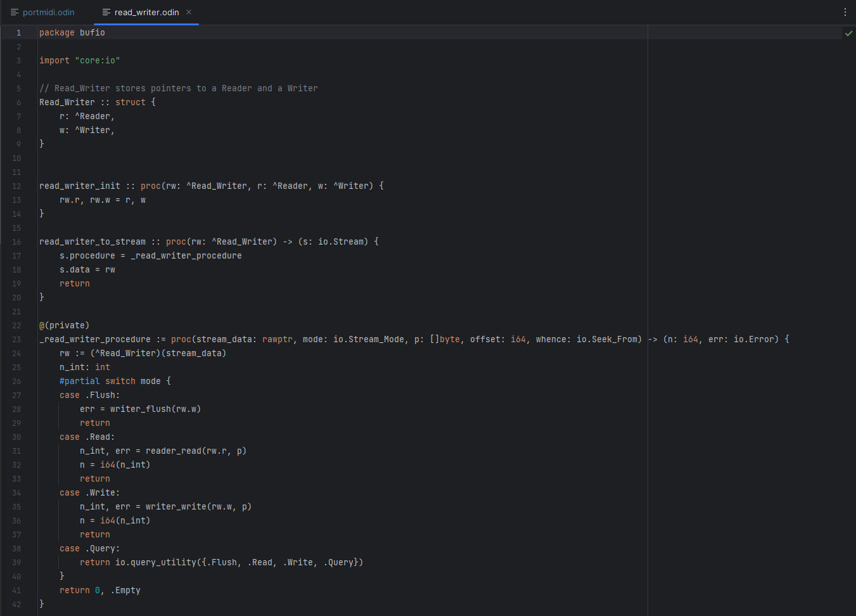The width and height of the screenshot is (856, 616).
Task: Place cursor on the package bufio declaration
Action: coord(72,33)
